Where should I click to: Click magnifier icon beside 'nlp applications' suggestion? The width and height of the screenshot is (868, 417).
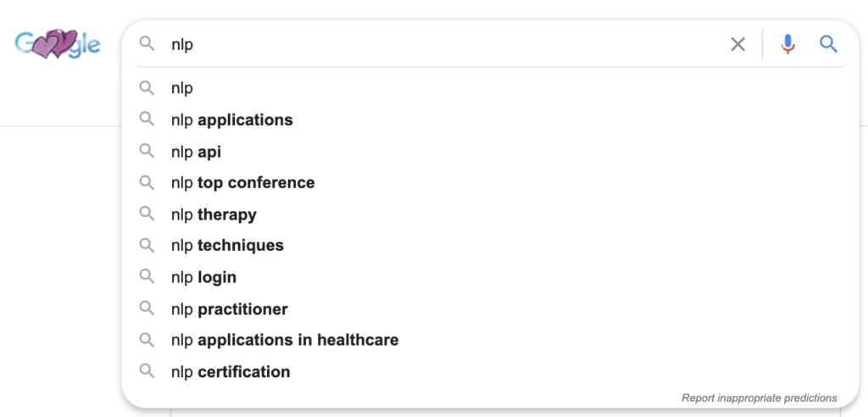tap(147, 120)
